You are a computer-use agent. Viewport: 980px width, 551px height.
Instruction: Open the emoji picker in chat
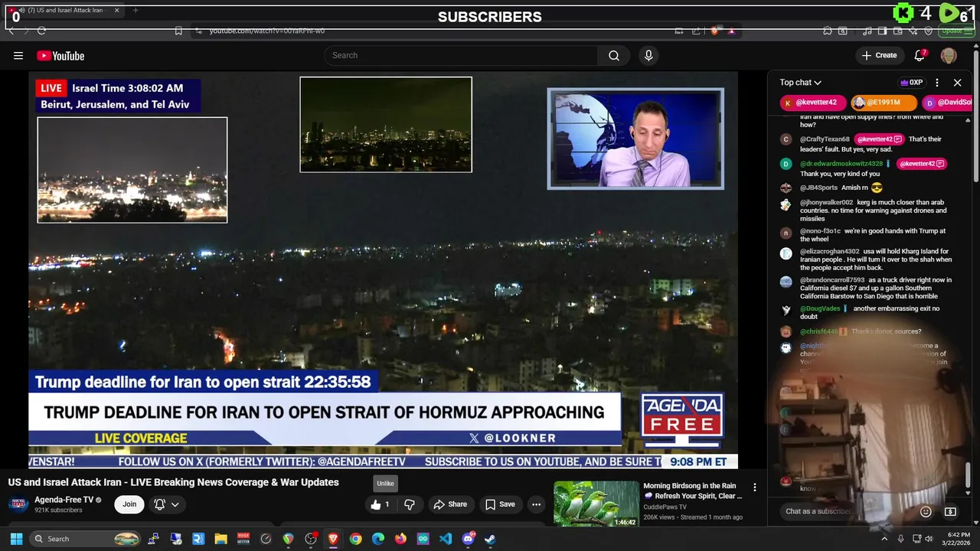click(x=926, y=511)
